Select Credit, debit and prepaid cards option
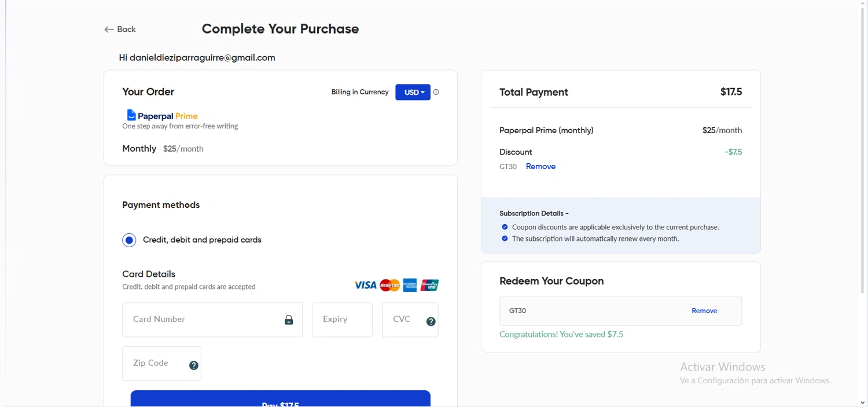This screenshot has width=868, height=407. (129, 240)
